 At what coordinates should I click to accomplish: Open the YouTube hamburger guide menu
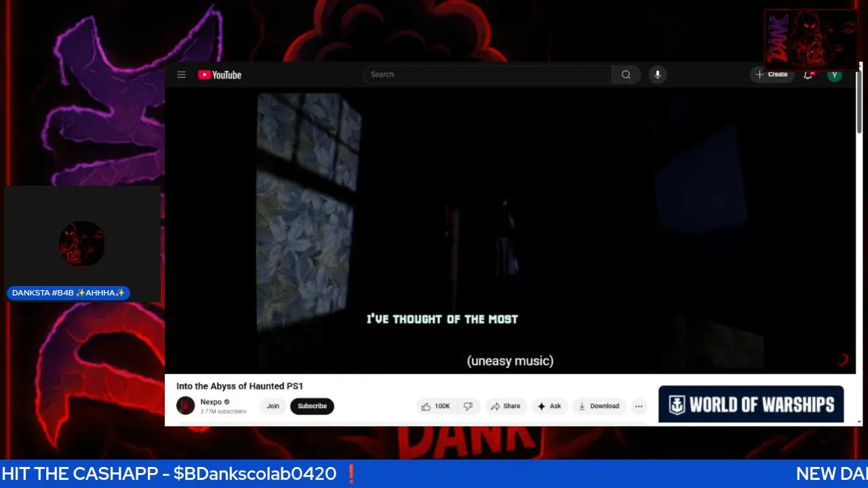[x=181, y=75]
